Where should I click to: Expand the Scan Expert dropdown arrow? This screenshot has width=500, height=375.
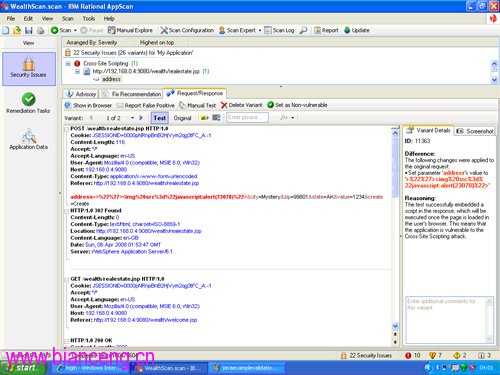[260, 30]
